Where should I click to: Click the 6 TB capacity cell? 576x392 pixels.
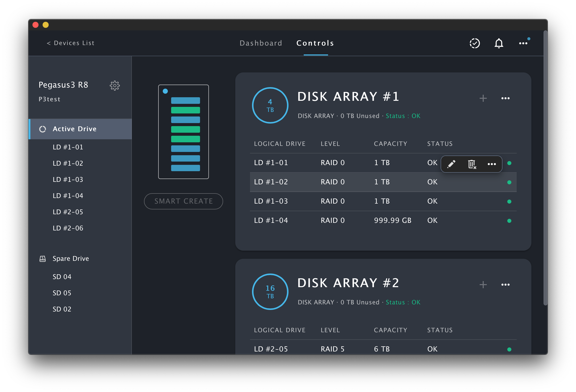[x=382, y=349]
